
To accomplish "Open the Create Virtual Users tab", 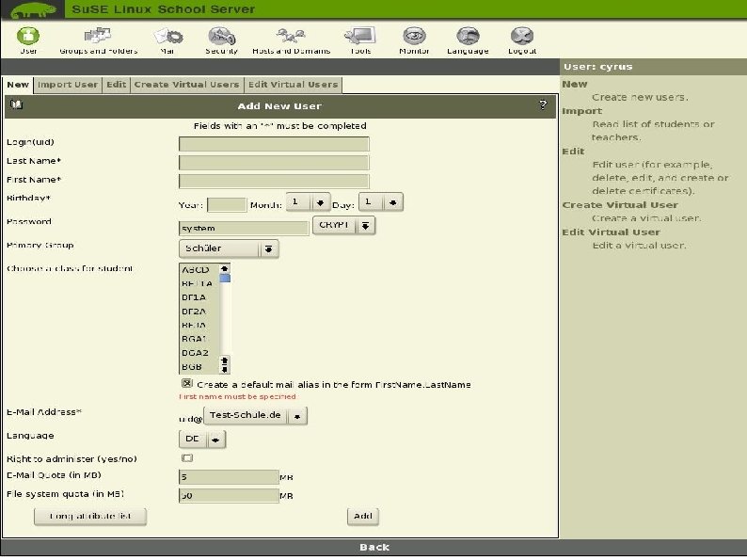I will tap(186, 85).
